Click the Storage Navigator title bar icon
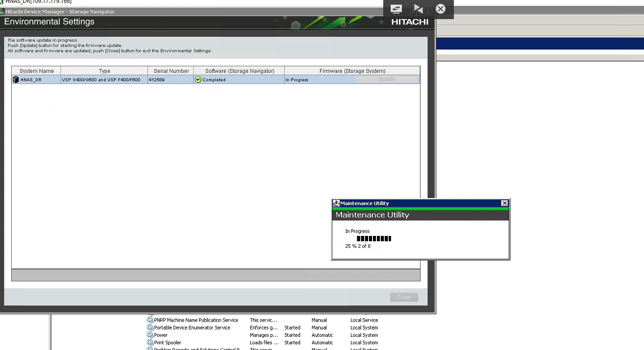This screenshot has width=644, height=350. pyautogui.click(x=2, y=11)
